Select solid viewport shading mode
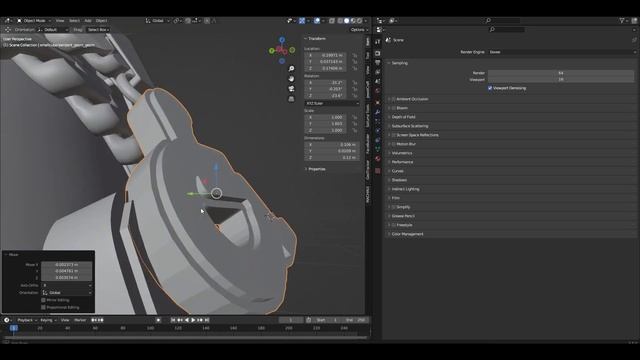This screenshot has height=360, width=640. click(x=347, y=20)
